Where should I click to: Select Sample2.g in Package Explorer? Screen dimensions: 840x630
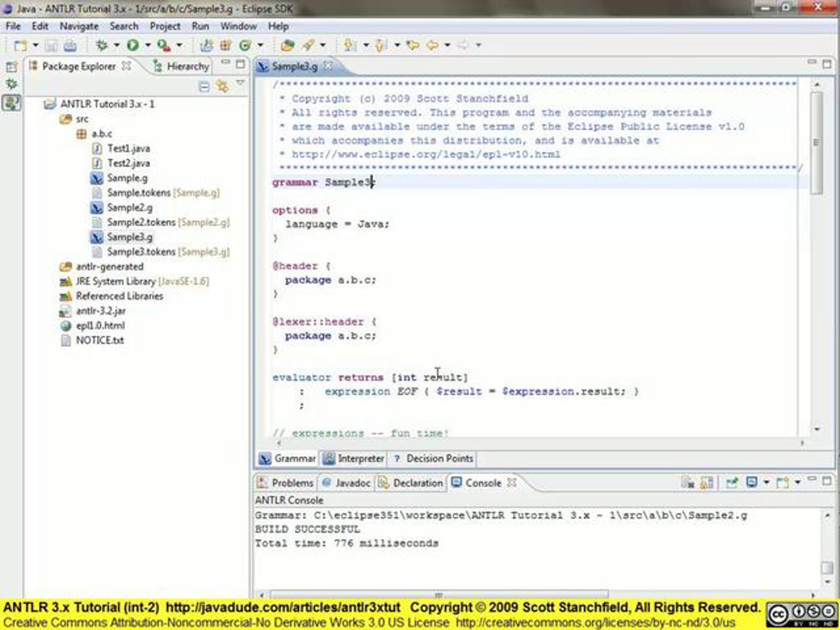click(x=122, y=207)
